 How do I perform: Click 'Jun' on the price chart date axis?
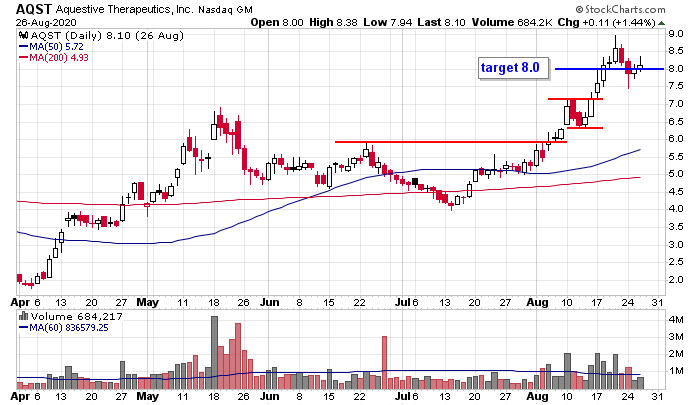(x=270, y=302)
